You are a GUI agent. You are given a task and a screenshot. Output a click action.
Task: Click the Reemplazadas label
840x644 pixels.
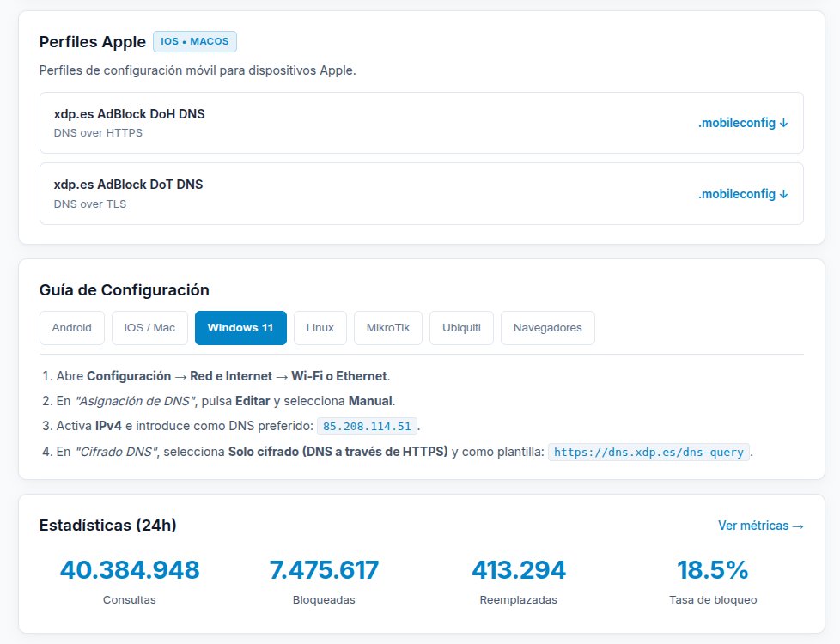coord(519,600)
